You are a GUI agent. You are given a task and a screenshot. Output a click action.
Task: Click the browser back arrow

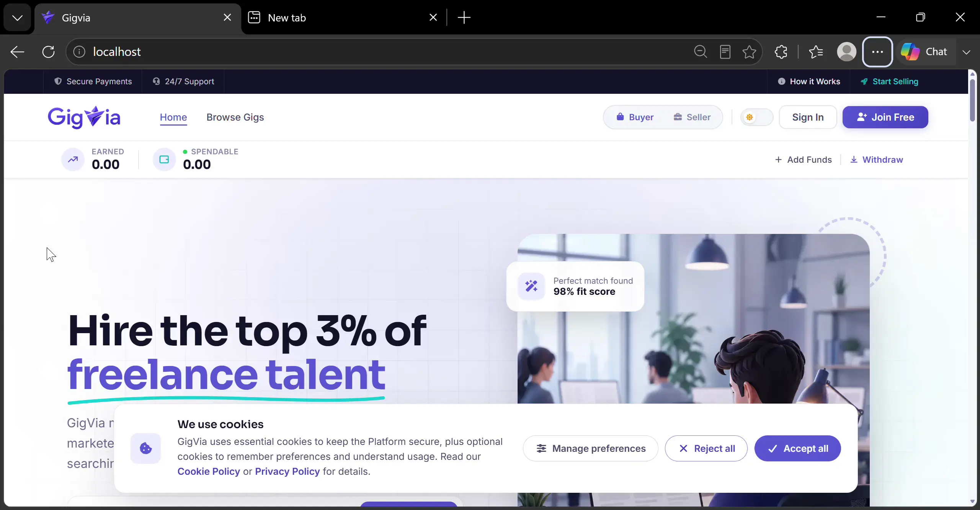[17, 52]
